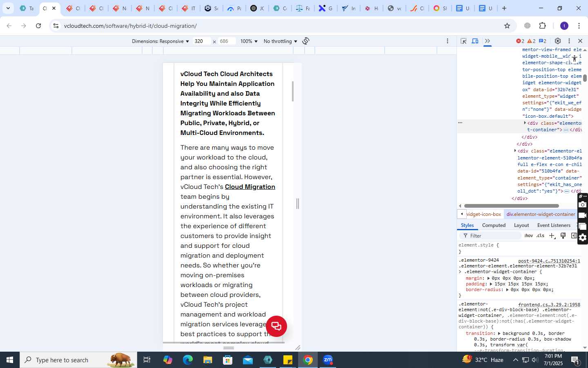588x368 pixels.
Task: Expand the border-radius shorthand property
Action: click(x=508, y=289)
